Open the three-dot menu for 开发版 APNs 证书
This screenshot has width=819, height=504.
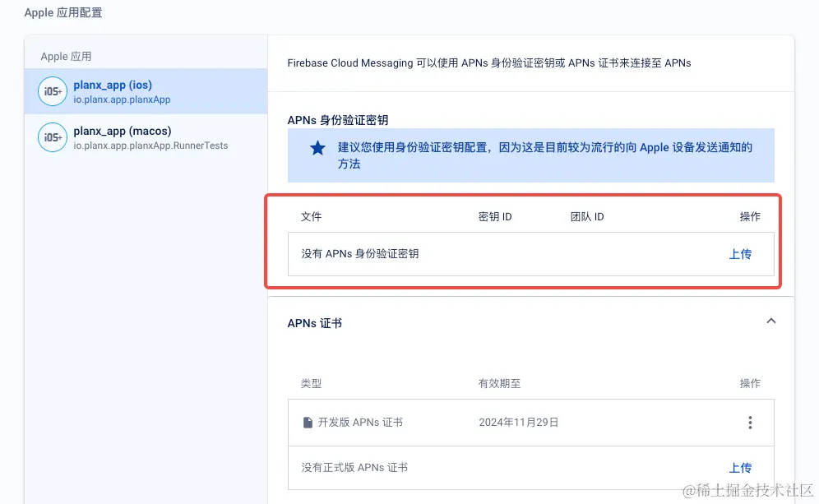point(750,423)
